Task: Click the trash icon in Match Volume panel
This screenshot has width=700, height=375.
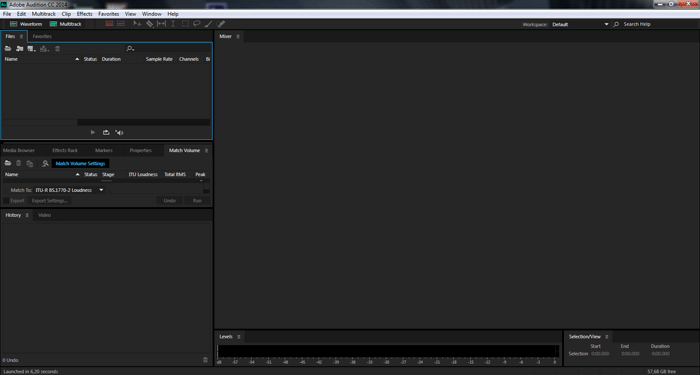Action: click(x=19, y=163)
